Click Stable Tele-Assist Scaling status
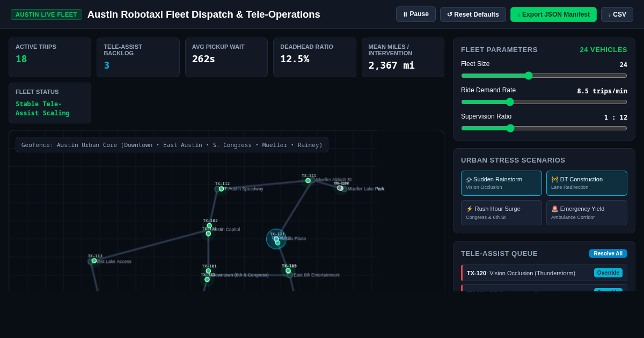This screenshot has height=338, width=644. (x=42, y=108)
